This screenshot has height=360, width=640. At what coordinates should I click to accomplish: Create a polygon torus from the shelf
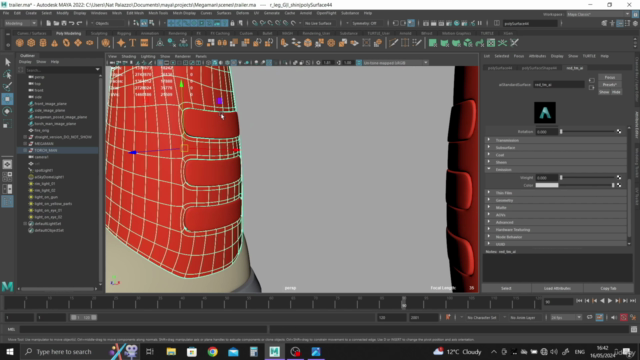(66, 43)
